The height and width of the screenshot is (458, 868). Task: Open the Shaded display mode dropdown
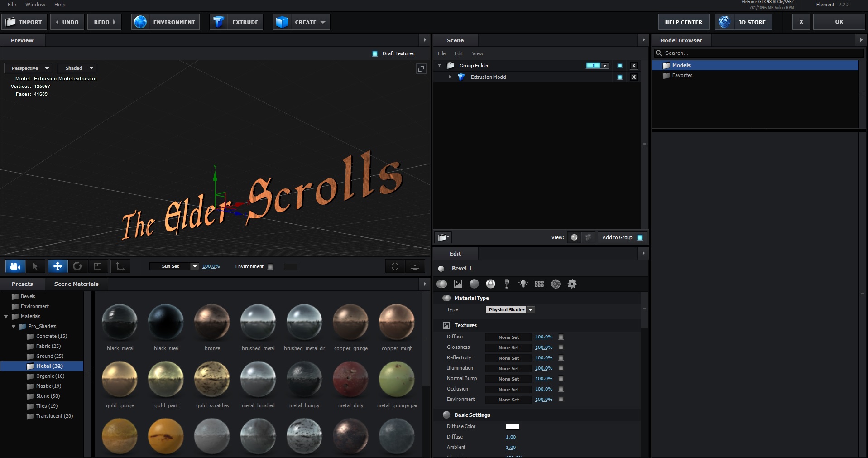tap(77, 68)
